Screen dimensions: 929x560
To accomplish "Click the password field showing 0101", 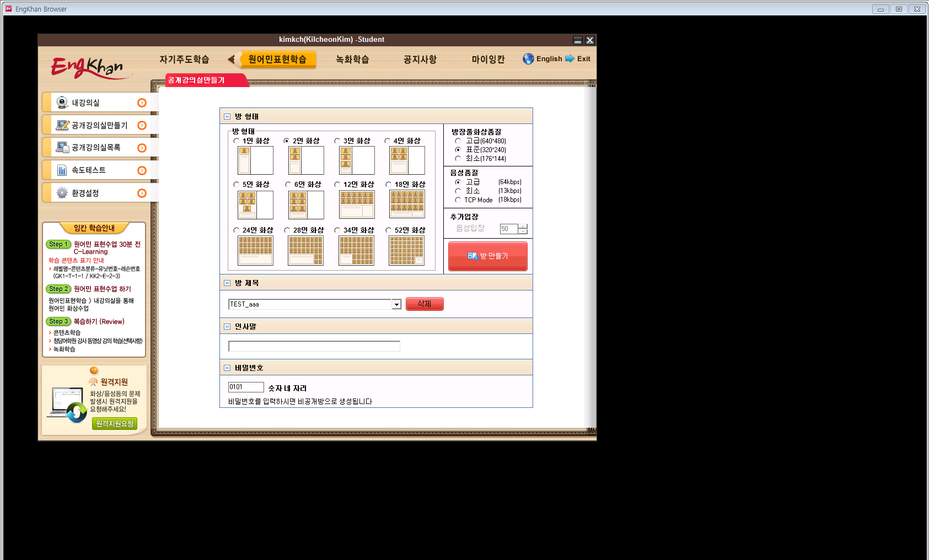I will pos(246,387).
